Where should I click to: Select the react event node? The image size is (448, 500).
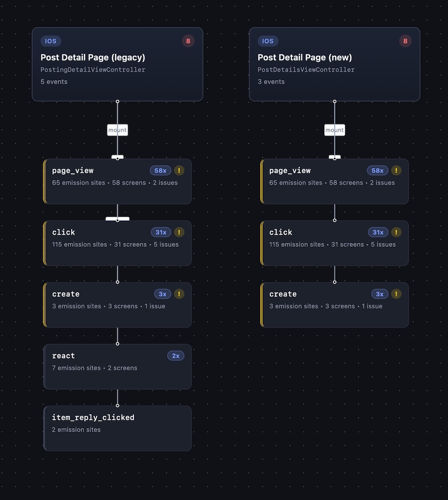[117, 367]
